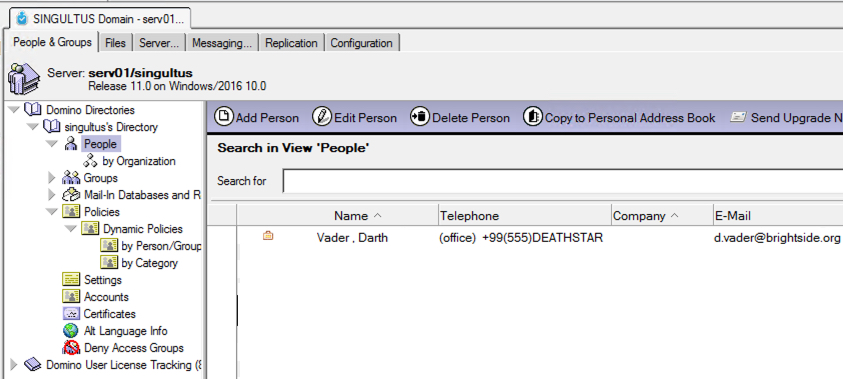Open the Configuration tab
843x379 pixels.
[361, 43]
